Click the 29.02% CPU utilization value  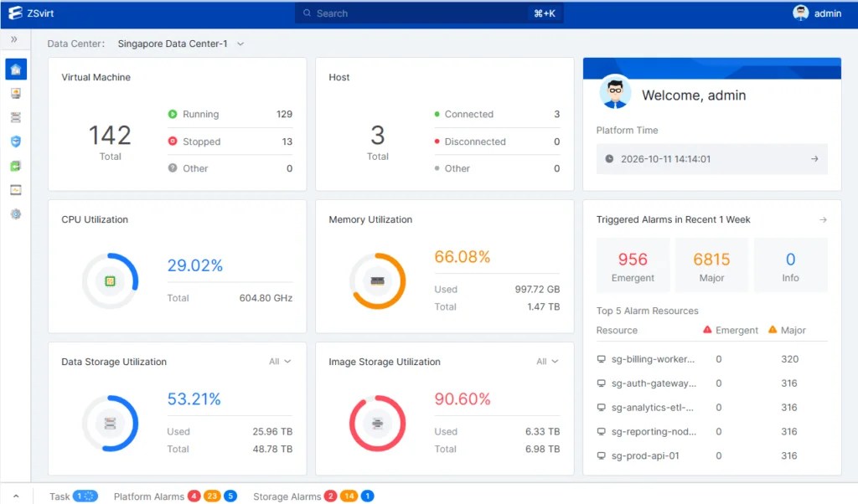tap(194, 265)
